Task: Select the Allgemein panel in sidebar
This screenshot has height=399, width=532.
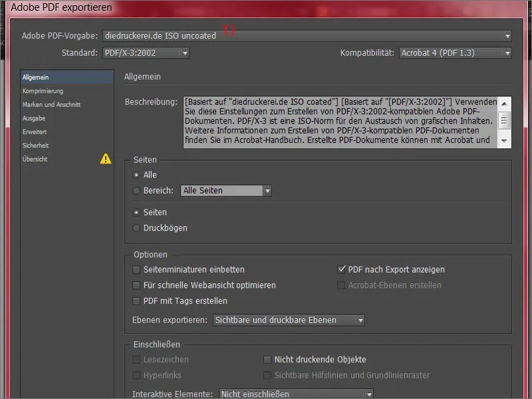Action: (67, 77)
